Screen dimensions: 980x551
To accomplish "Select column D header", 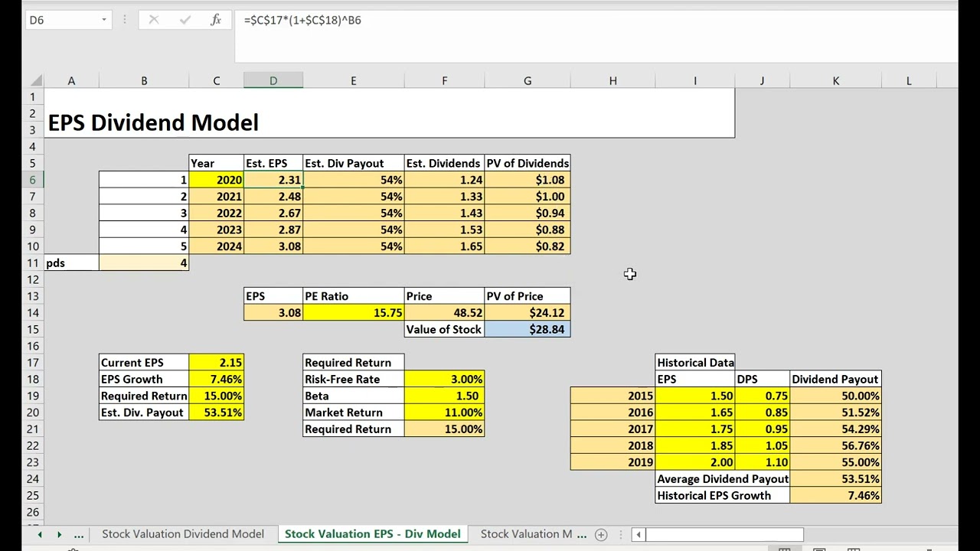I will [x=273, y=80].
